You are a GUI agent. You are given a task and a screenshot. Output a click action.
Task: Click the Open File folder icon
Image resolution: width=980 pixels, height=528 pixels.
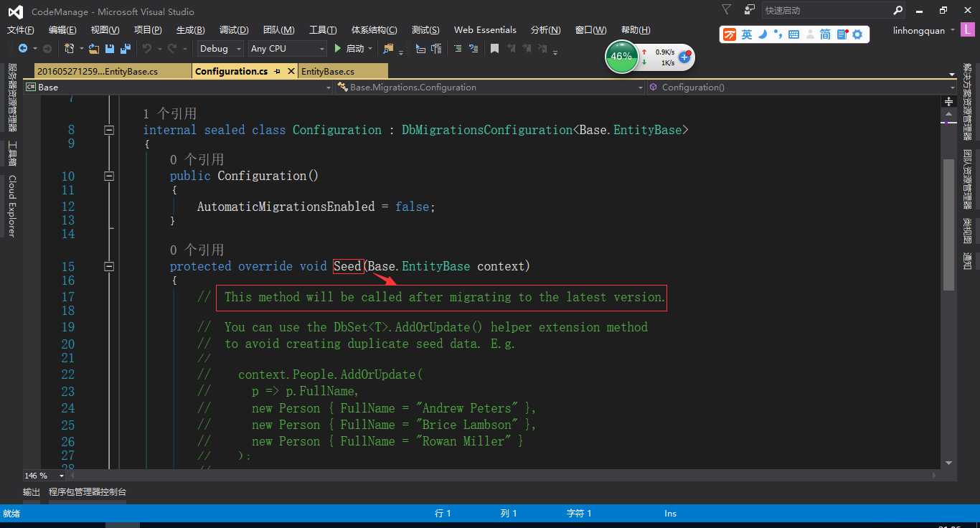tap(93, 48)
